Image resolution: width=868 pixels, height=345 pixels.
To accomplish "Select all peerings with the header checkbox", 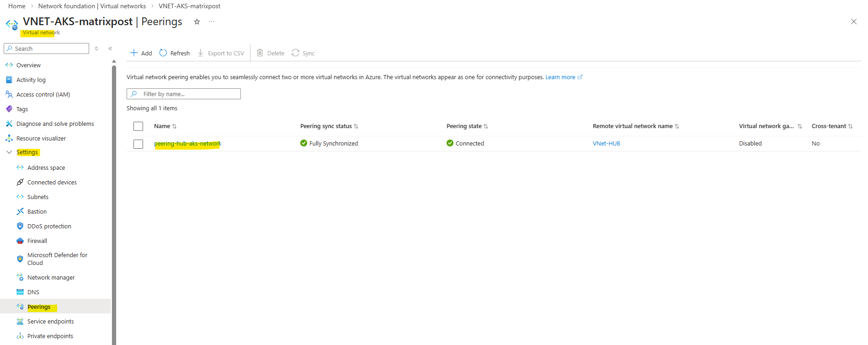I will [138, 126].
